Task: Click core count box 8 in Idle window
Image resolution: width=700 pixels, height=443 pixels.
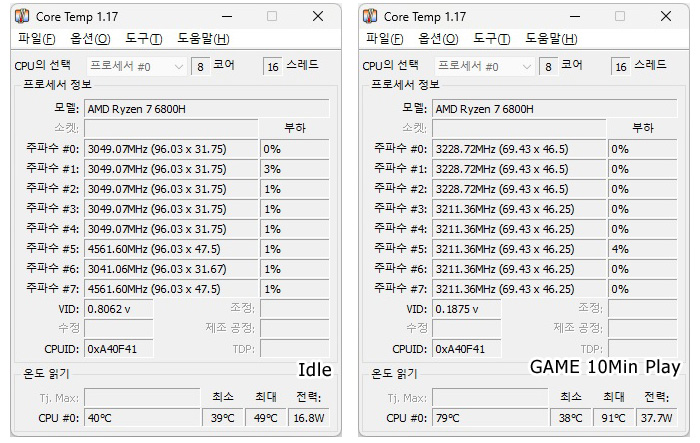Action: 200,67
